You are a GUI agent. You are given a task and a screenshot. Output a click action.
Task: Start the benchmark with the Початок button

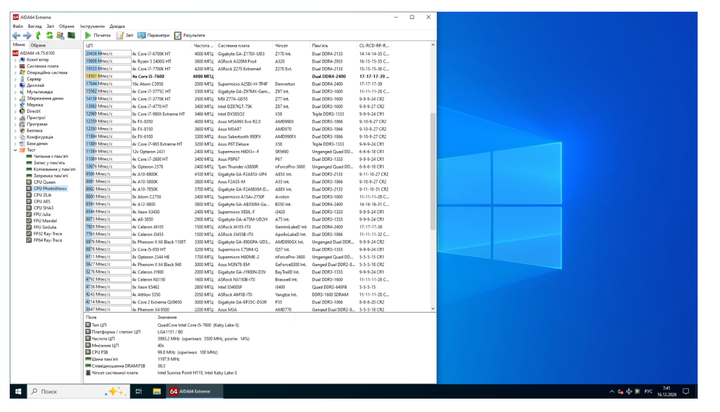pyautogui.click(x=98, y=35)
